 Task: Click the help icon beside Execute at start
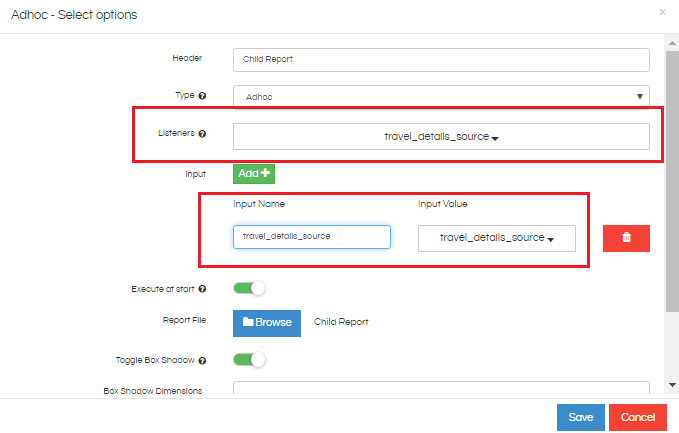tap(202, 289)
